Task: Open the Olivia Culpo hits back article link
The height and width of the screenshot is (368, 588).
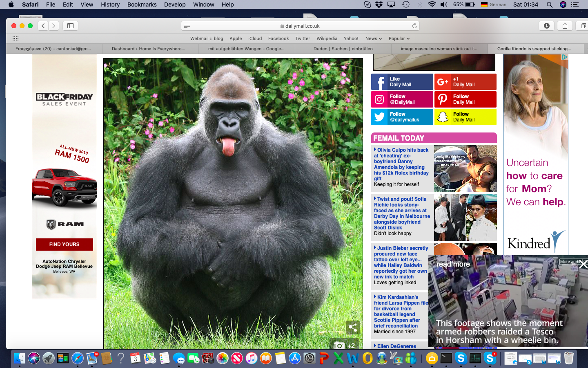Action: click(x=401, y=164)
